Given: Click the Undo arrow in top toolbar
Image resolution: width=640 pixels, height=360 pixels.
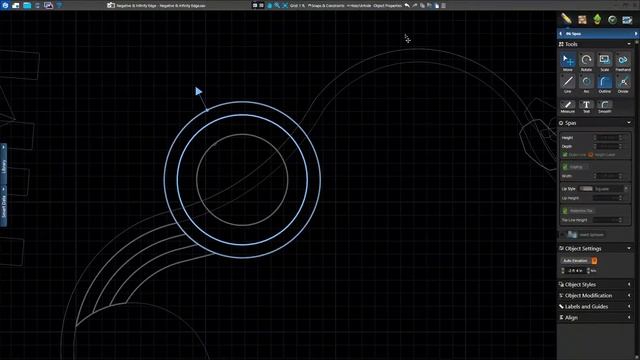Looking at the screenshot, I should tap(407, 5).
